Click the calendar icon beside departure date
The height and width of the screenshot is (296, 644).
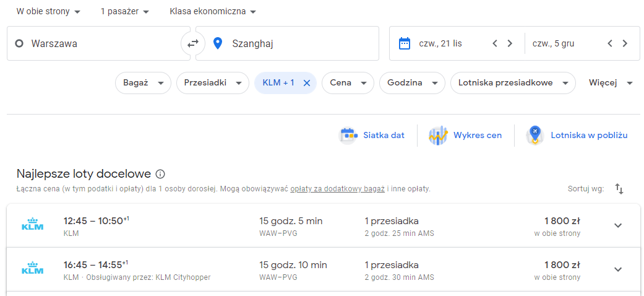coord(405,43)
